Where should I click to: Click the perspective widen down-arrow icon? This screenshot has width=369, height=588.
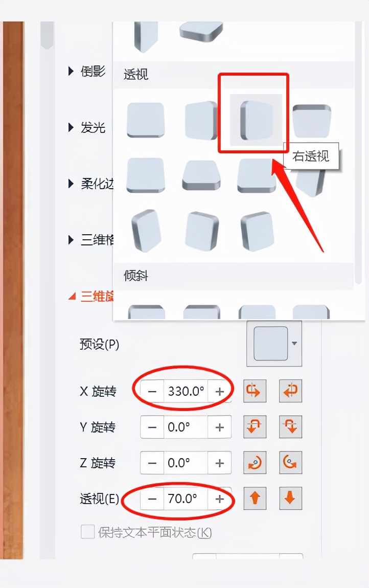pos(290,499)
